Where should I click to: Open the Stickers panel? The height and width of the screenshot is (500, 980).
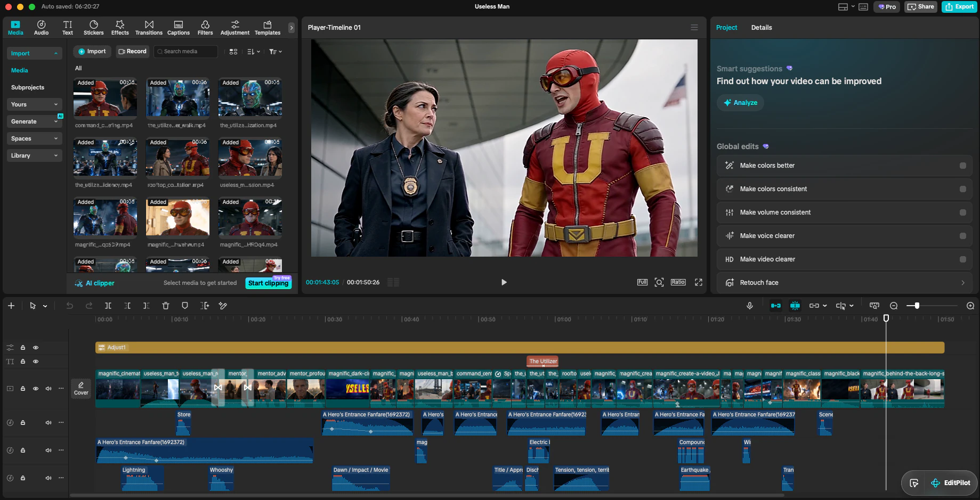point(94,28)
